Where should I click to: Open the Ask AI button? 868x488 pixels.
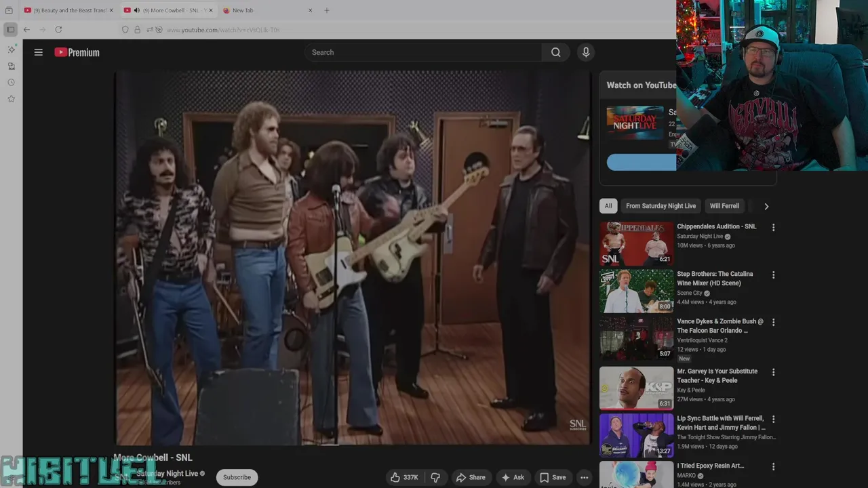(513, 477)
